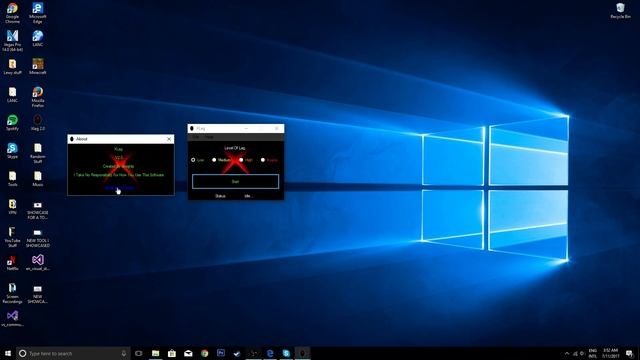This screenshot has height=360, width=640.
Task: Select the Netflix desktop icon
Action: pyautogui.click(x=12, y=262)
